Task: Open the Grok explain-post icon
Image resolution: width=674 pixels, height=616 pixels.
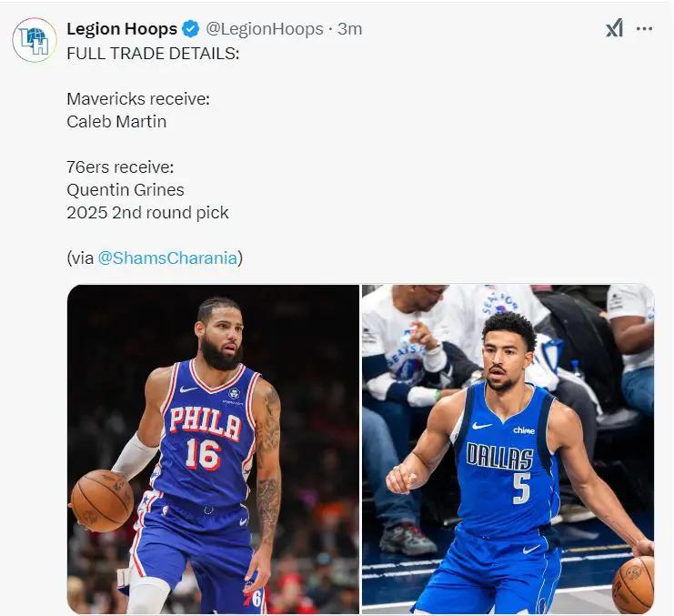Action: [614, 28]
